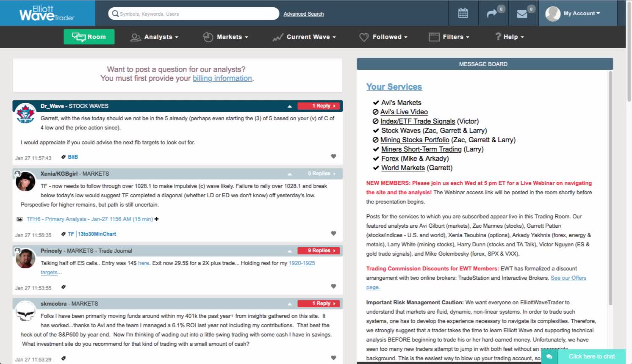Click the main page vertical scrollbar

pos(629,51)
